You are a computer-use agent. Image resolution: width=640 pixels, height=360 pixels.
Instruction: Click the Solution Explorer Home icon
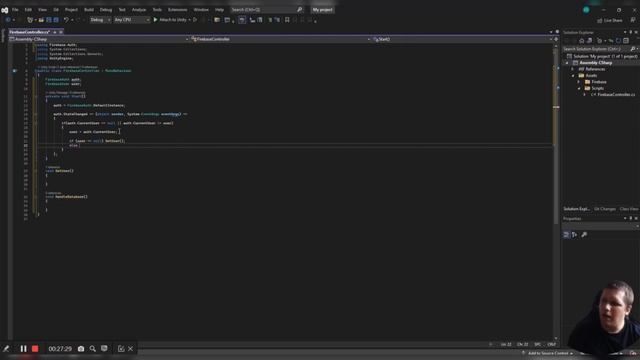point(582,40)
